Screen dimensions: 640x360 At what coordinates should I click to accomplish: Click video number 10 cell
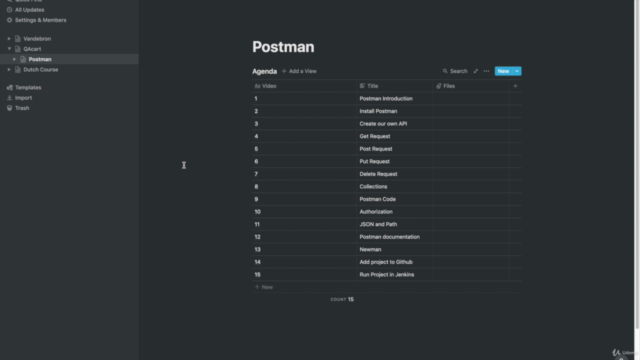click(304, 212)
